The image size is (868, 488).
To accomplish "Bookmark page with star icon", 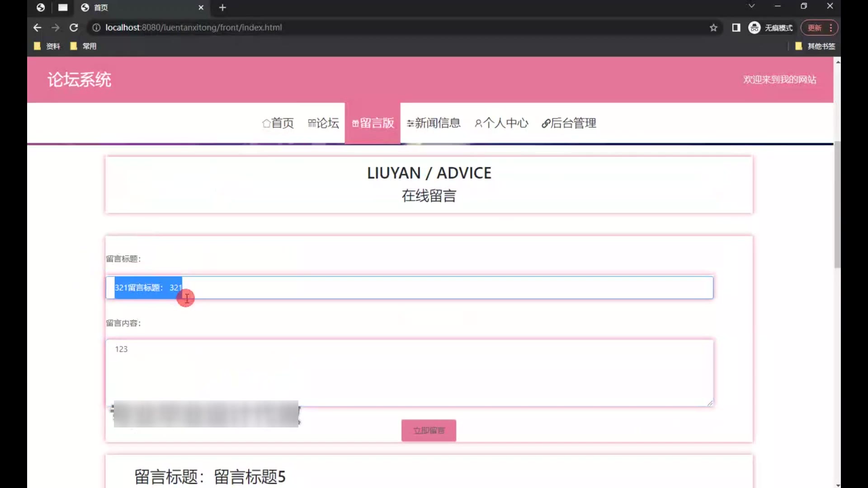I will [713, 28].
